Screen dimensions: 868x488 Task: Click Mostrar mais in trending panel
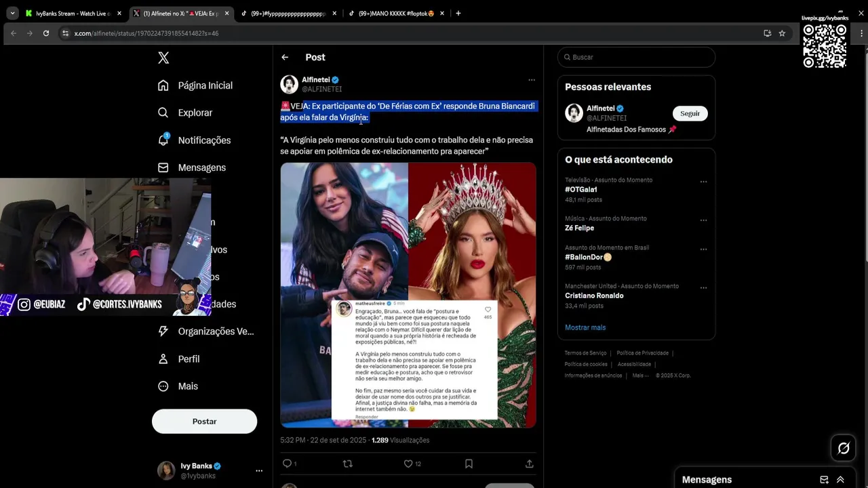click(x=585, y=327)
